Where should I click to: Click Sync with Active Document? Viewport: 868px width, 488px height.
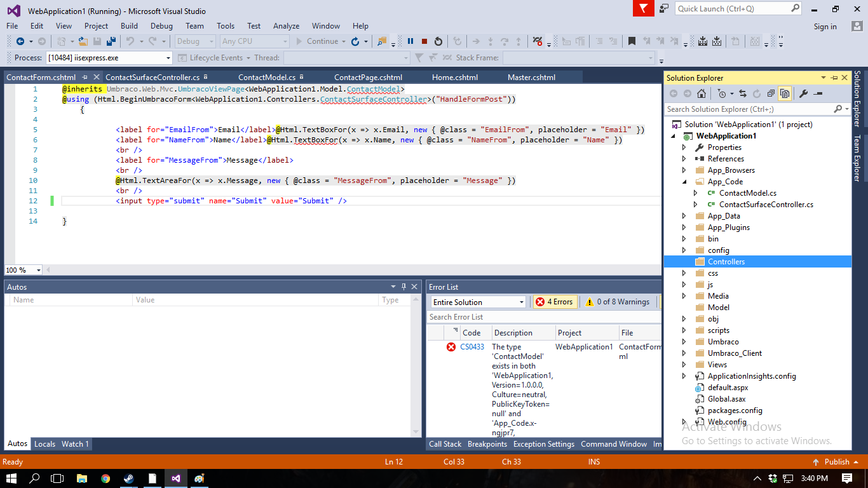point(742,93)
